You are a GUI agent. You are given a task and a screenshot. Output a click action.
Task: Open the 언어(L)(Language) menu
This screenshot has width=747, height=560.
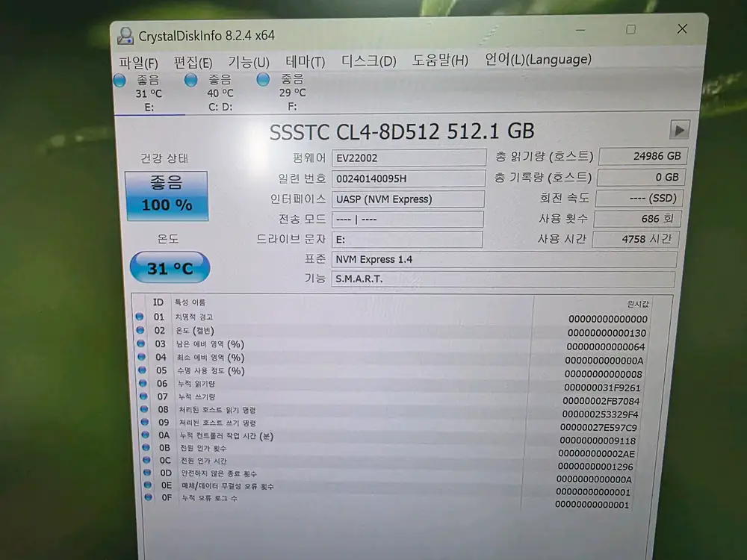point(538,59)
